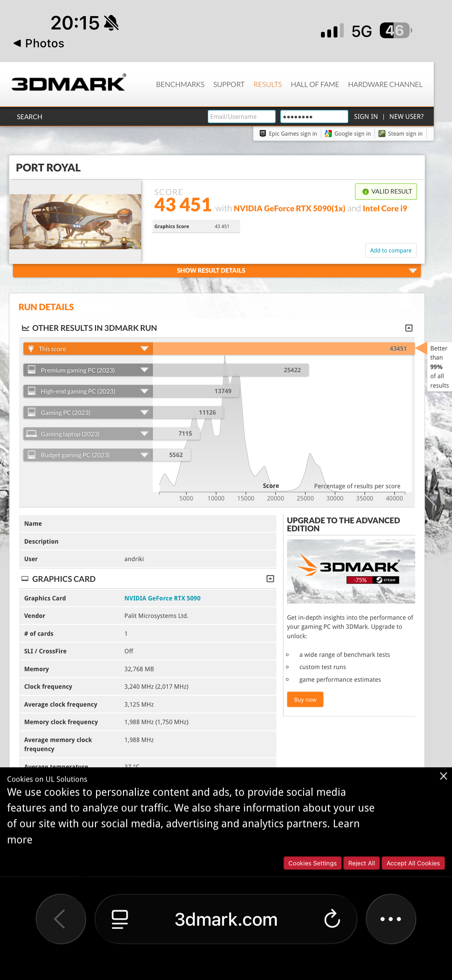This screenshot has width=452, height=980.
Task: Sign in with Epic Games
Action: [x=288, y=134]
